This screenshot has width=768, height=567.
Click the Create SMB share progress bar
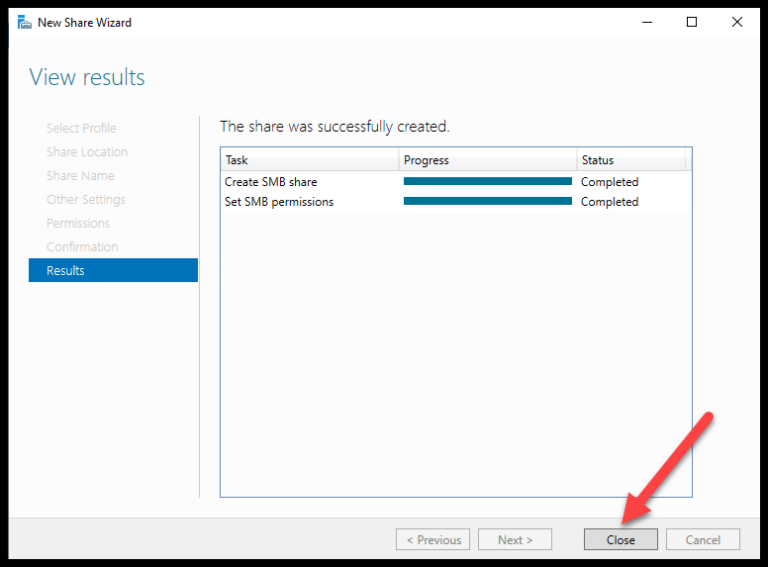coord(488,181)
